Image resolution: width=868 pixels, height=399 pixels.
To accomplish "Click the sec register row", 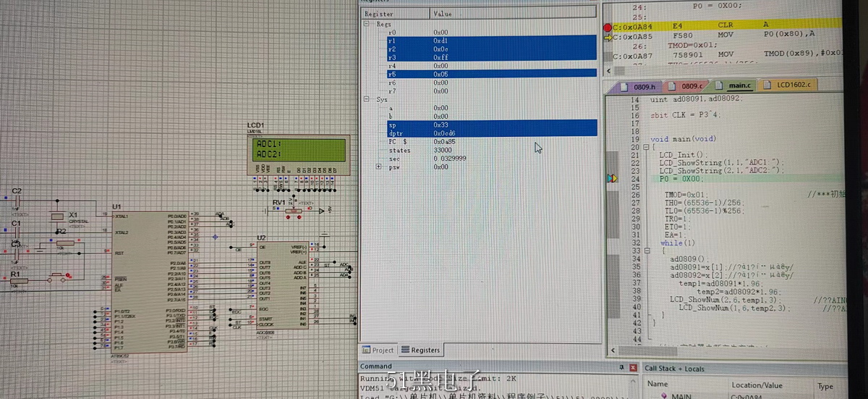I will 492,158.
